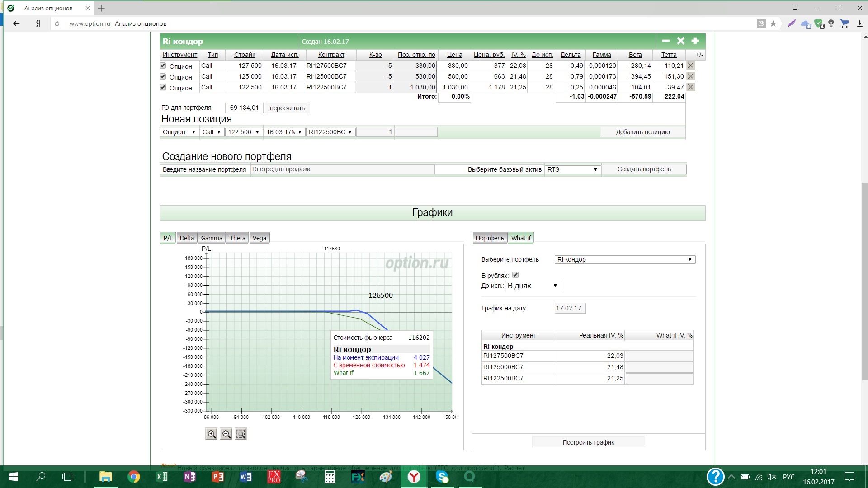The image size is (868, 488).
Task: Open Skype from the taskbar
Action: point(442,477)
